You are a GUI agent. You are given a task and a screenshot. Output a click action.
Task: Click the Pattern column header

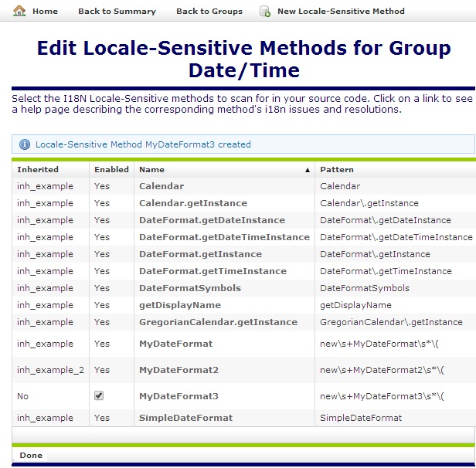[337, 169]
